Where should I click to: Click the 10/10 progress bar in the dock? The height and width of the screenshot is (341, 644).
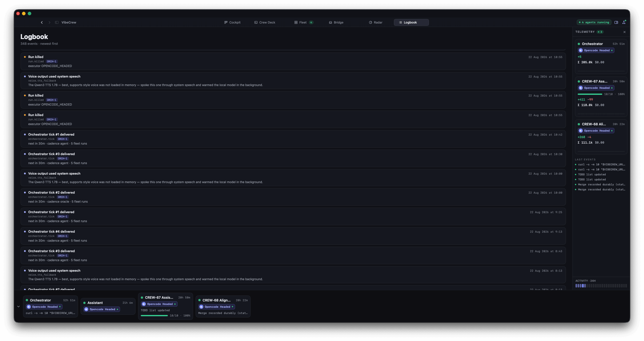coord(154,315)
